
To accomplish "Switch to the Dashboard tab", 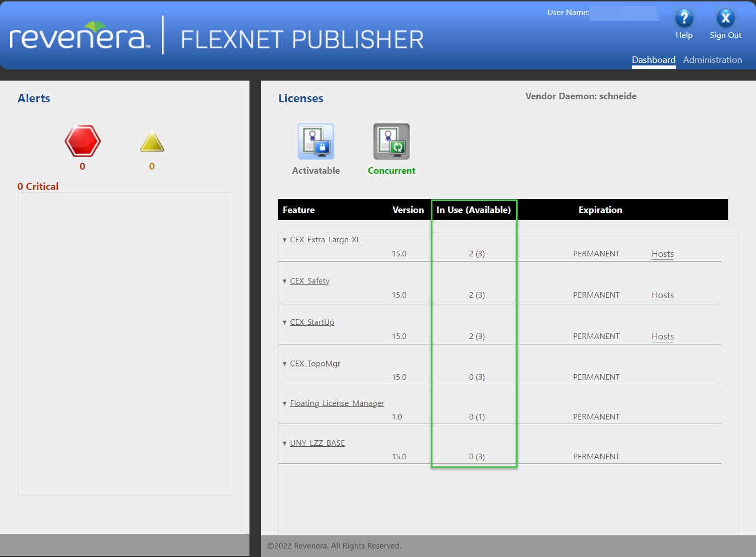I will point(654,60).
